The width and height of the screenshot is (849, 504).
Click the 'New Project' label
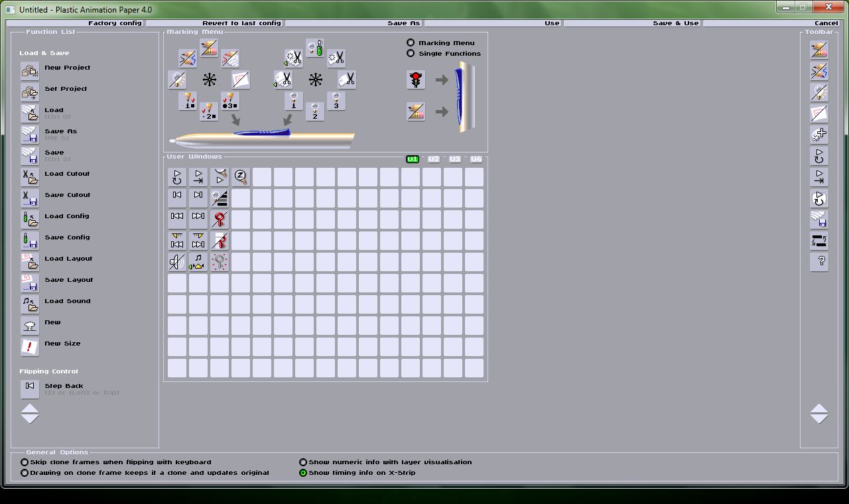pyautogui.click(x=67, y=68)
